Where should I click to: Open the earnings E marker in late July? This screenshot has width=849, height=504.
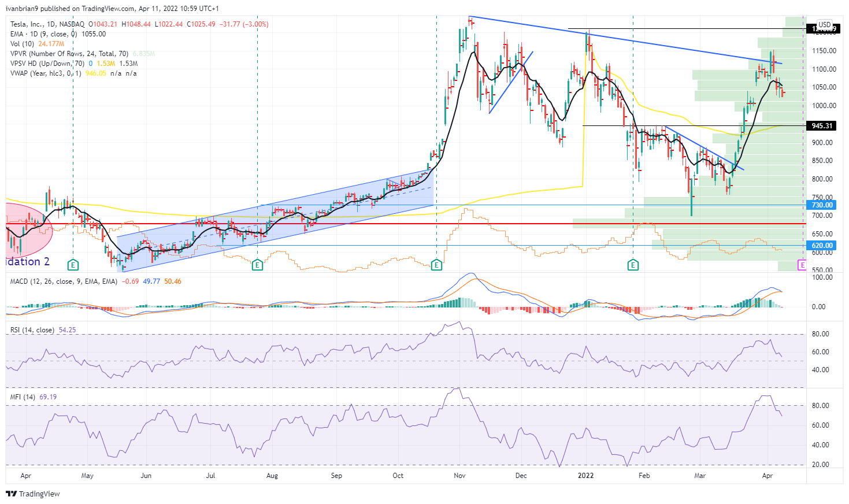point(257,265)
